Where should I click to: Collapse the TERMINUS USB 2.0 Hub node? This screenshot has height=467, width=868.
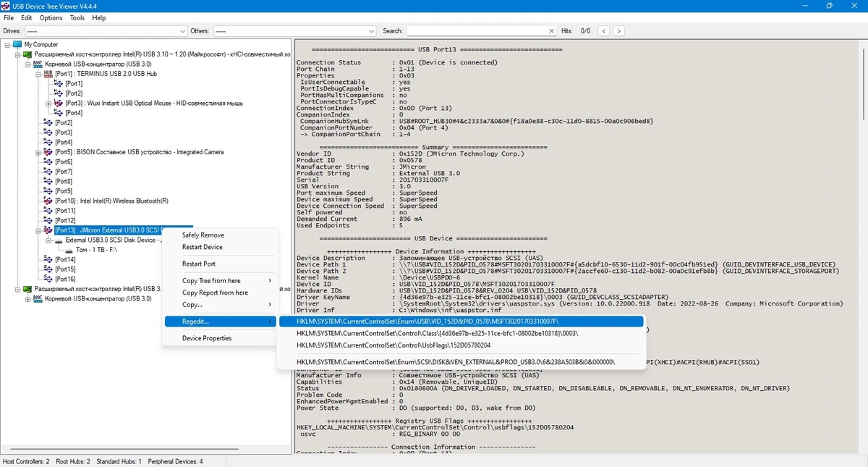pyautogui.click(x=38, y=74)
